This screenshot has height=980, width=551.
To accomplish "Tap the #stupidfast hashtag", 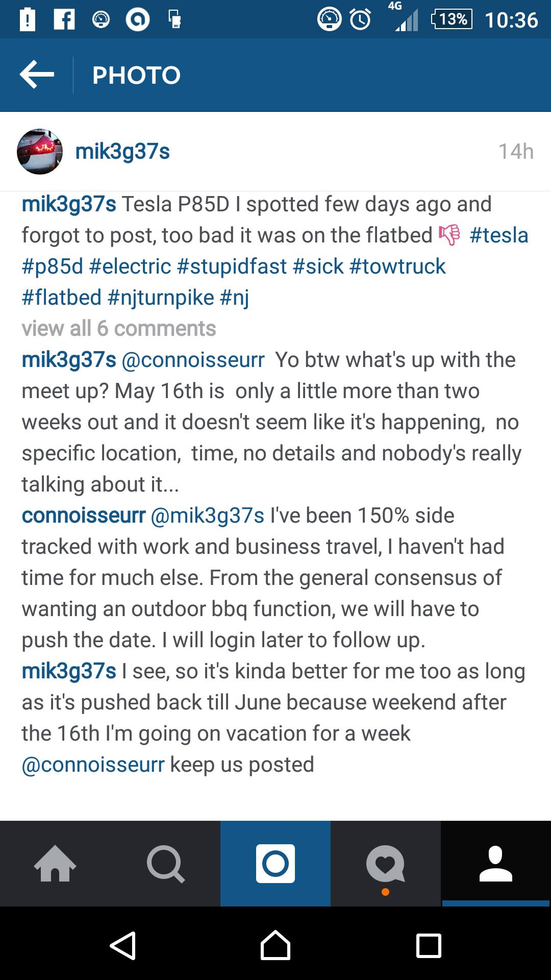I will pyautogui.click(x=232, y=266).
